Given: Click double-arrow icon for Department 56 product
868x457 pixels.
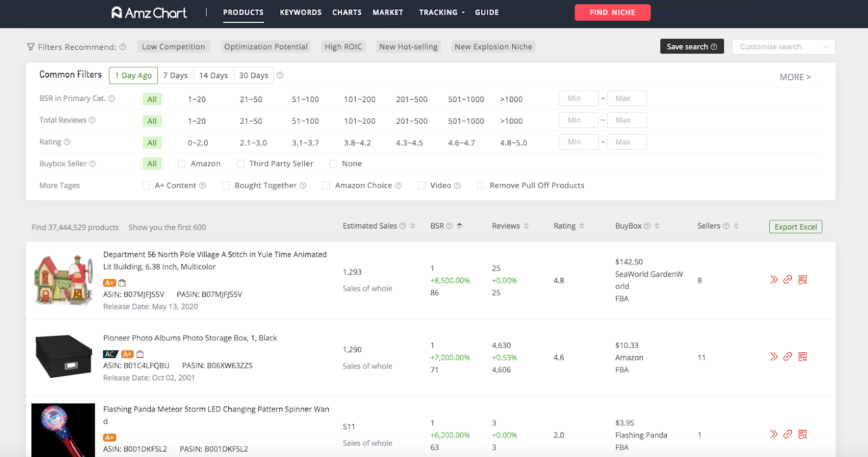Looking at the screenshot, I should coord(774,280).
